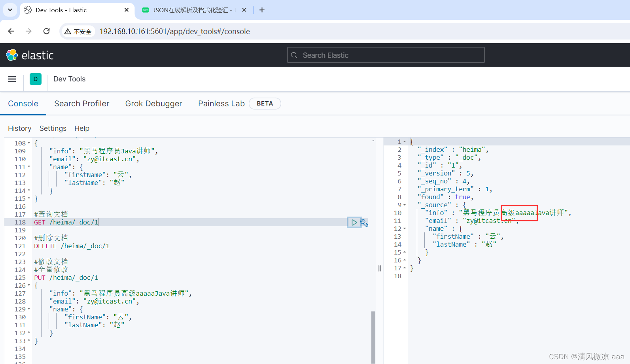630x364 pixels.
Task: Open the browser tab search dropdown
Action: pyautogui.click(x=10, y=10)
